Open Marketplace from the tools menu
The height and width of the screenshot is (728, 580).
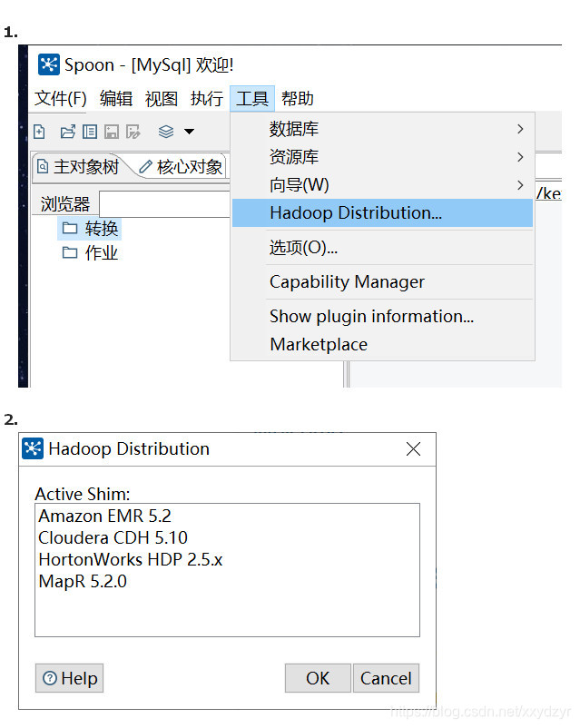point(382,345)
